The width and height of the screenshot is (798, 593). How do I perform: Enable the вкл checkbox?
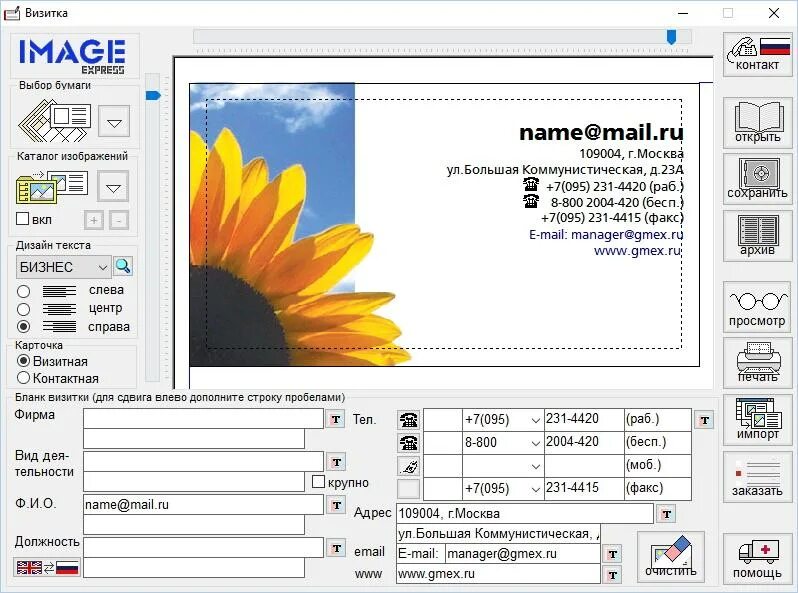point(22,219)
